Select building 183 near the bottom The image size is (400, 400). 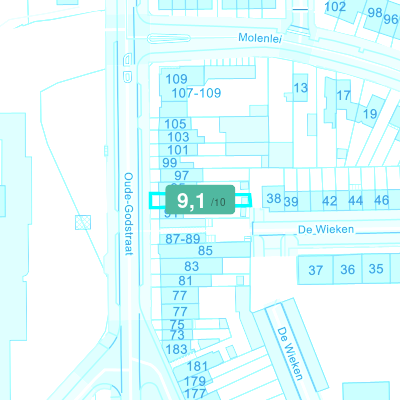pos(176,349)
